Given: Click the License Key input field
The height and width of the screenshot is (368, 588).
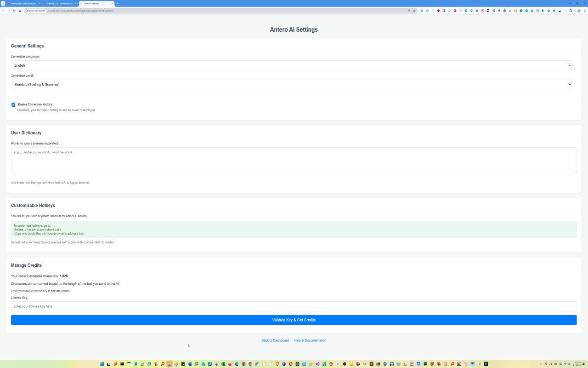Looking at the screenshot, I should (x=294, y=306).
